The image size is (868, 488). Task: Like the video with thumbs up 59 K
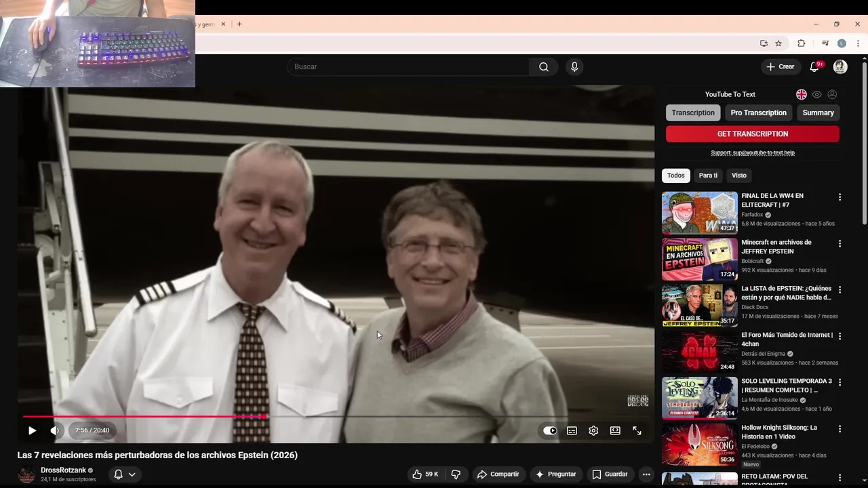pos(426,474)
